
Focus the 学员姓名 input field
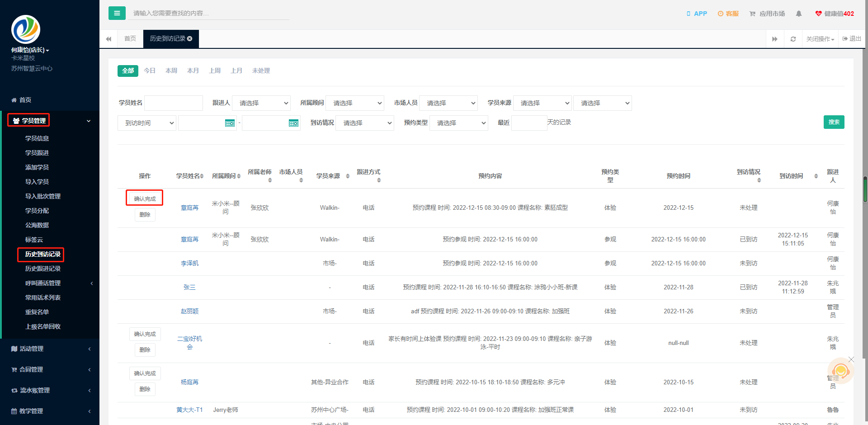point(174,103)
